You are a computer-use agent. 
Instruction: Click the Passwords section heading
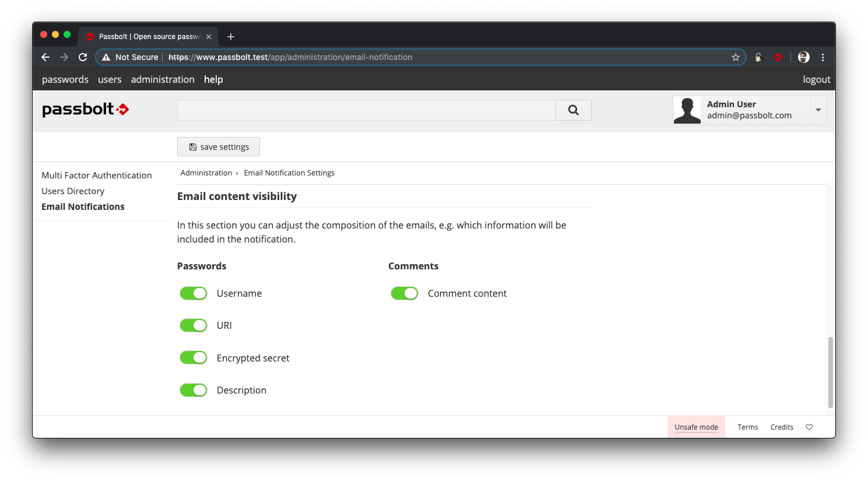(x=202, y=266)
